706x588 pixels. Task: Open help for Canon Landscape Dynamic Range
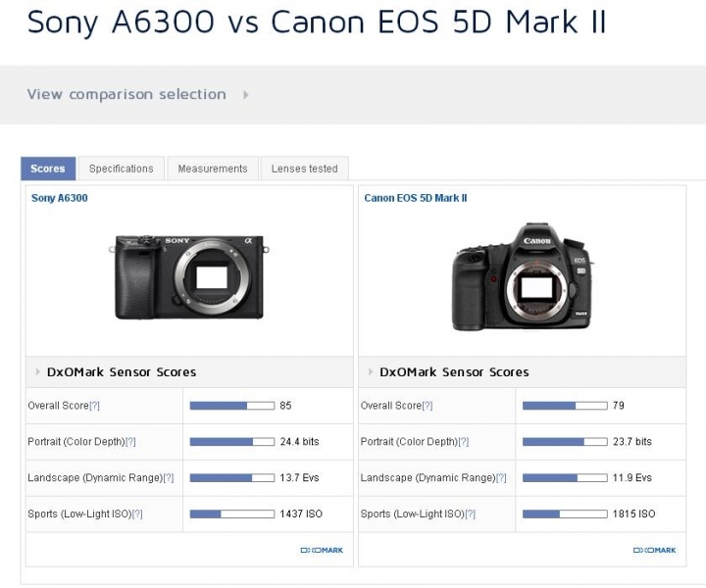(501, 478)
